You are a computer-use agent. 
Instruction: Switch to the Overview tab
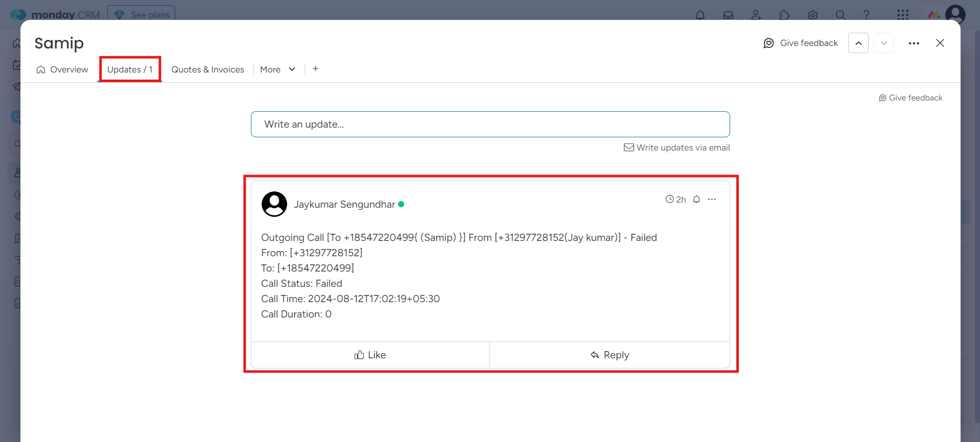(x=62, y=69)
